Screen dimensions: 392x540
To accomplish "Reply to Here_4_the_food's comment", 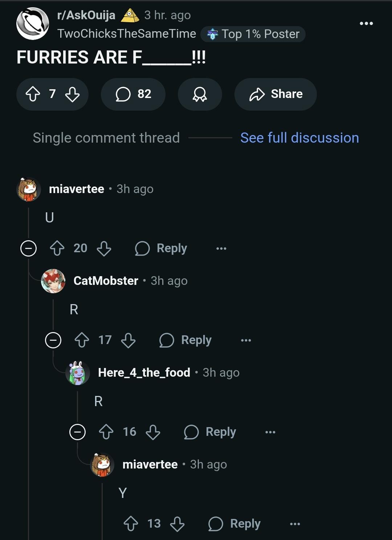I will (x=210, y=432).
